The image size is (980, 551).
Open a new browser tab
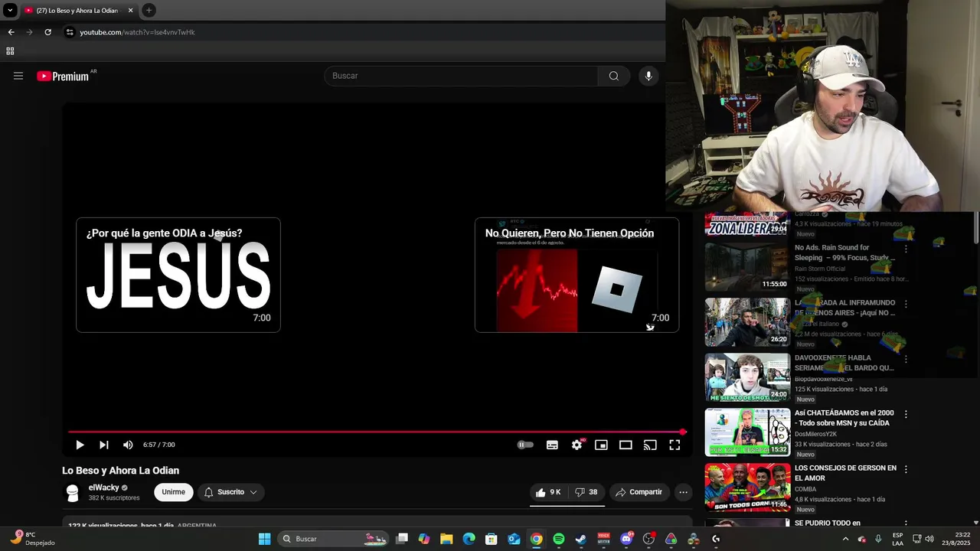pyautogui.click(x=149, y=11)
